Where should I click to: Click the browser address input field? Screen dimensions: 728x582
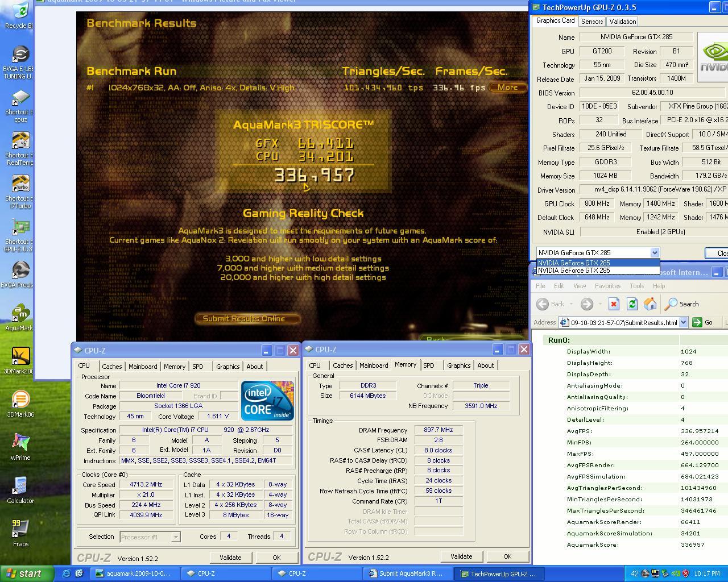tap(618, 322)
